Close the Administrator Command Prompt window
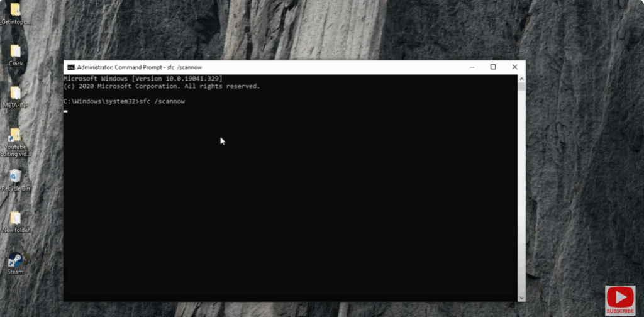The height and width of the screenshot is (317, 644). point(514,67)
